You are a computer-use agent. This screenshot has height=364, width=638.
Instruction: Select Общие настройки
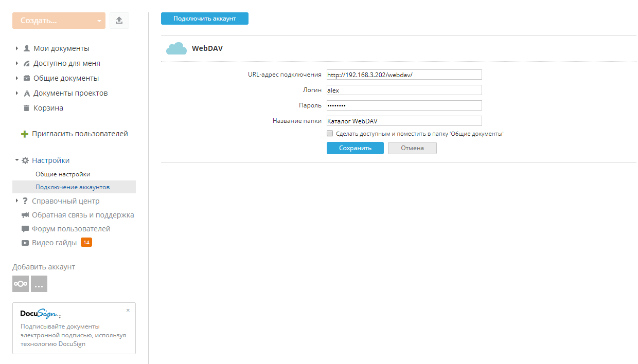63,174
